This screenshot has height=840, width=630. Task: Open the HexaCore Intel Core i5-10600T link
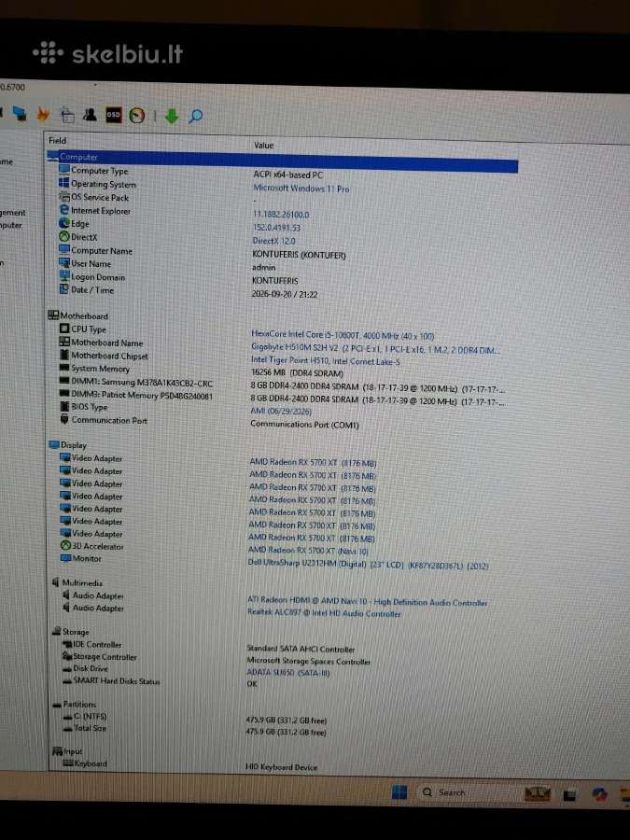click(x=343, y=335)
